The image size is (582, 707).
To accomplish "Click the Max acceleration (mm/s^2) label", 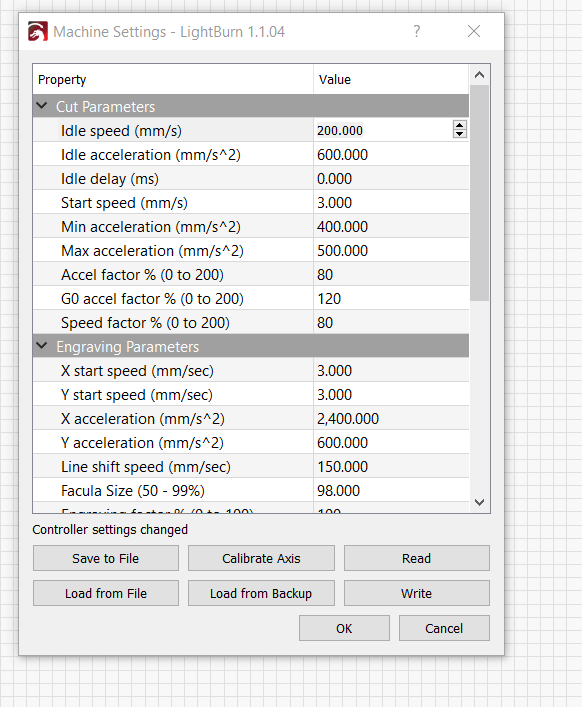I will [x=152, y=251].
